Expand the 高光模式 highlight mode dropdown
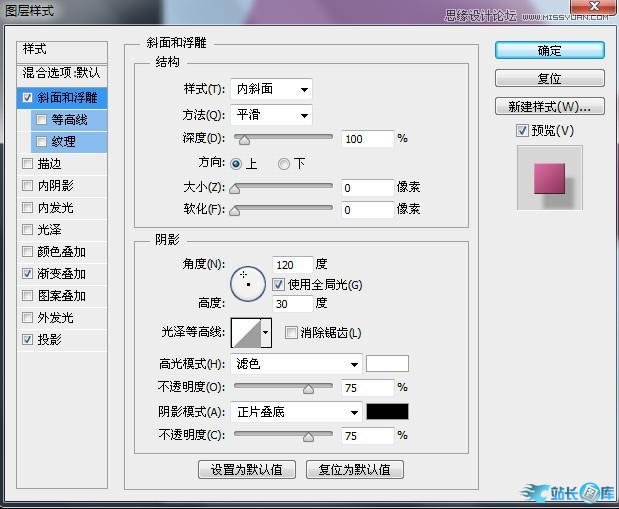Viewport: 619px width, 509px height. point(296,364)
